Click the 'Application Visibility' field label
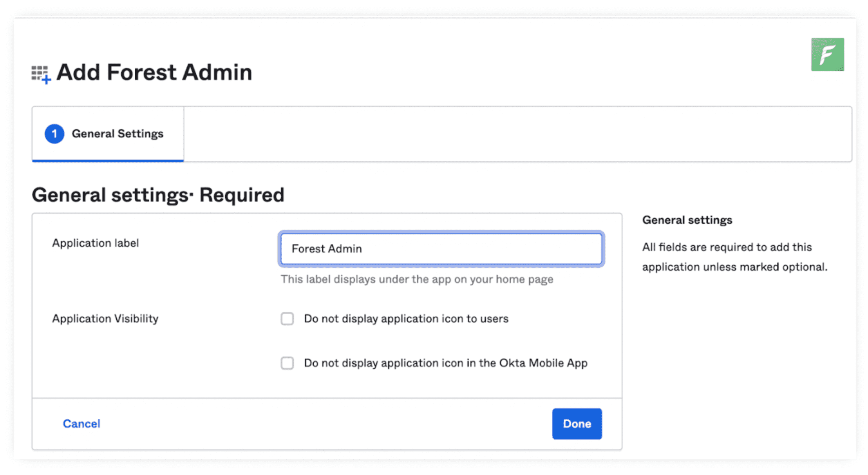 coord(105,319)
